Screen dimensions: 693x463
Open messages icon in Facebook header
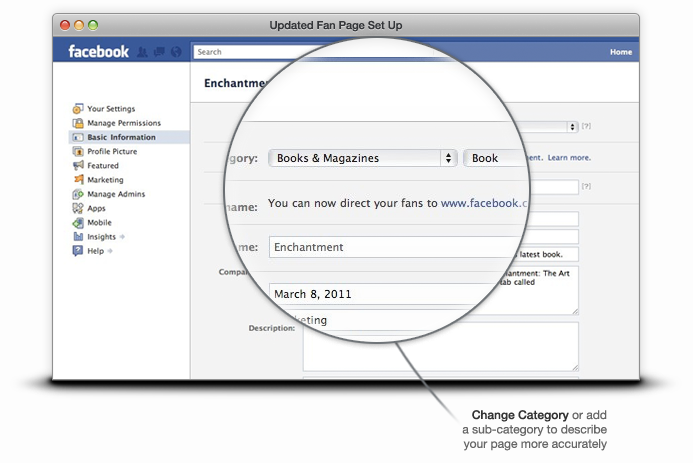159,52
